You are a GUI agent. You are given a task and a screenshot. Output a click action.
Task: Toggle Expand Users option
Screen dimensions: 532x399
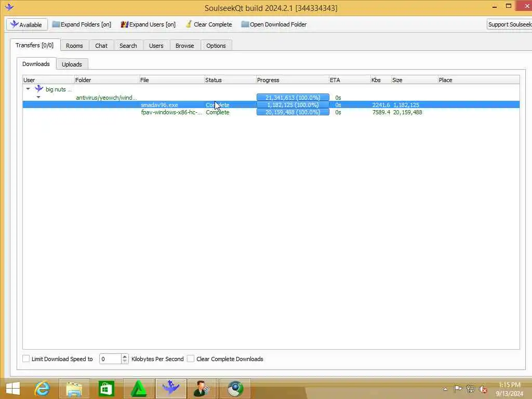[x=148, y=24]
